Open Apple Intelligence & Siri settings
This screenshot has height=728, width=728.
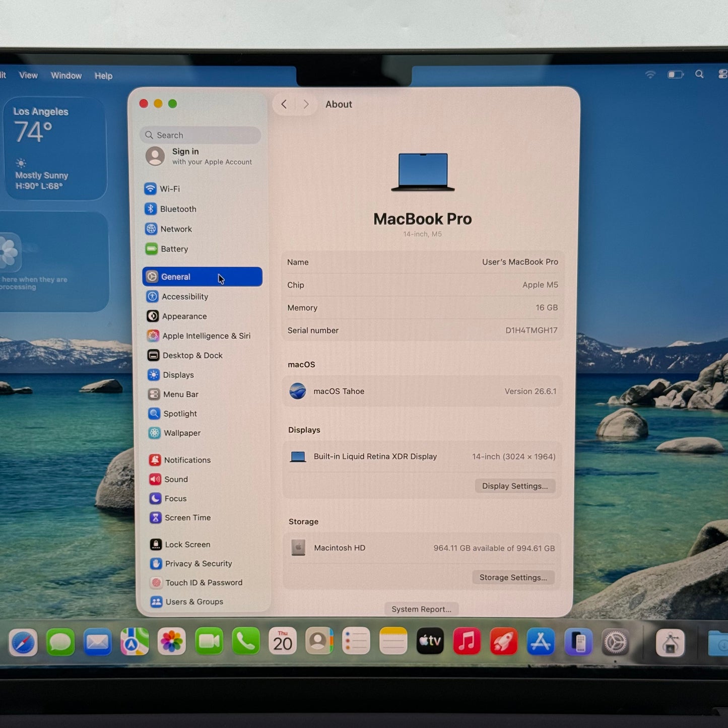203,336
